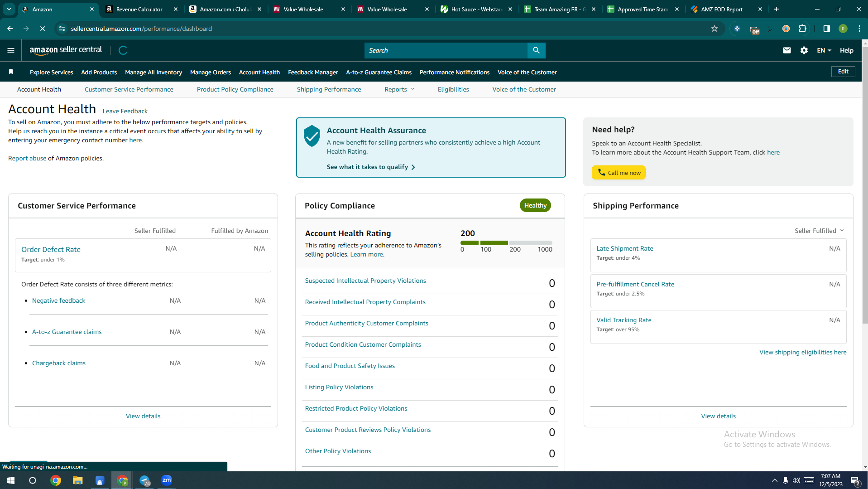The width and height of the screenshot is (868, 489).
Task: Open the Seller Fulfilled dropdown in Shipping Performance
Action: 819,231
